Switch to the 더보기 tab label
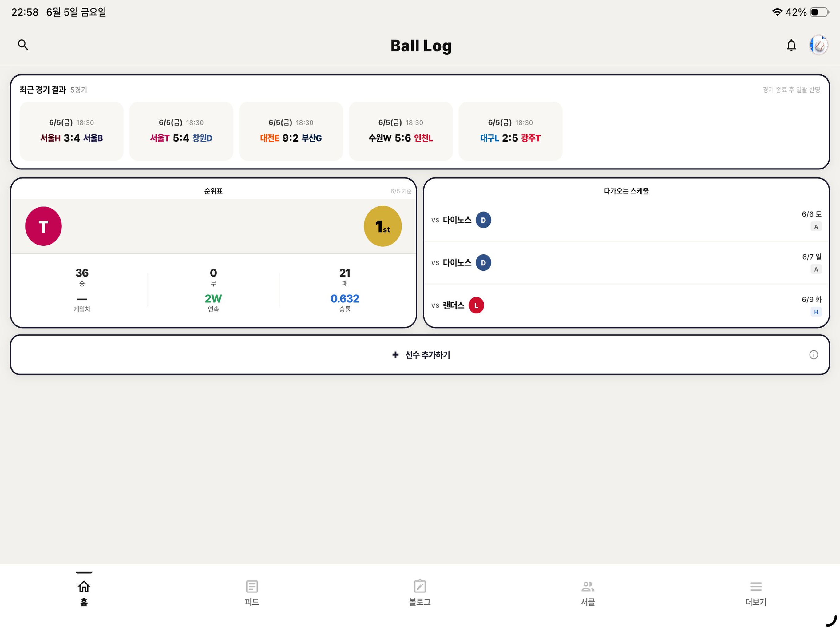Screen dimensions: 840x630 click(x=756, y=602)
